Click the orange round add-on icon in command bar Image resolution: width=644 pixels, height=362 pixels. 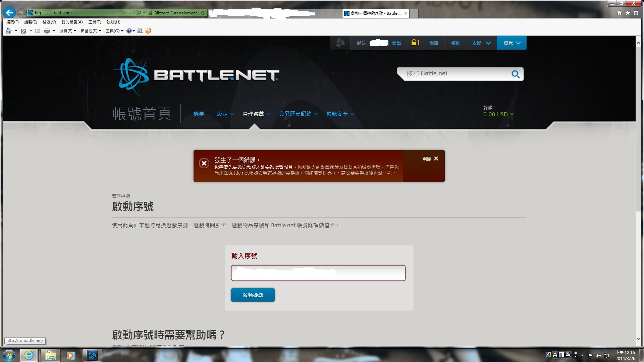pos(148,31)
